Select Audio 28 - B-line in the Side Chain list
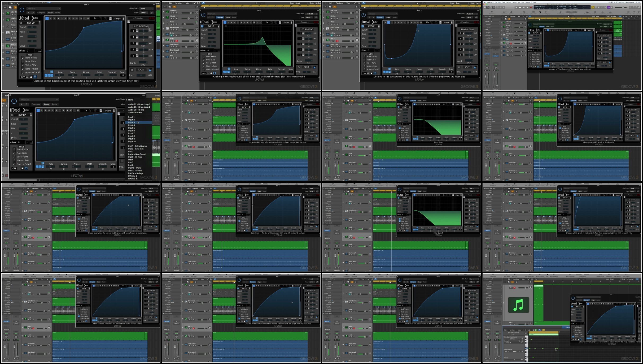This screenshot has height=364, width=643. 136,110
